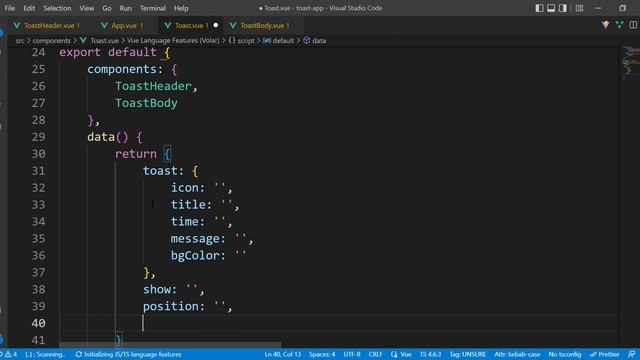Click on export default on line 24

pyautogui.click(x=108, y=52)
